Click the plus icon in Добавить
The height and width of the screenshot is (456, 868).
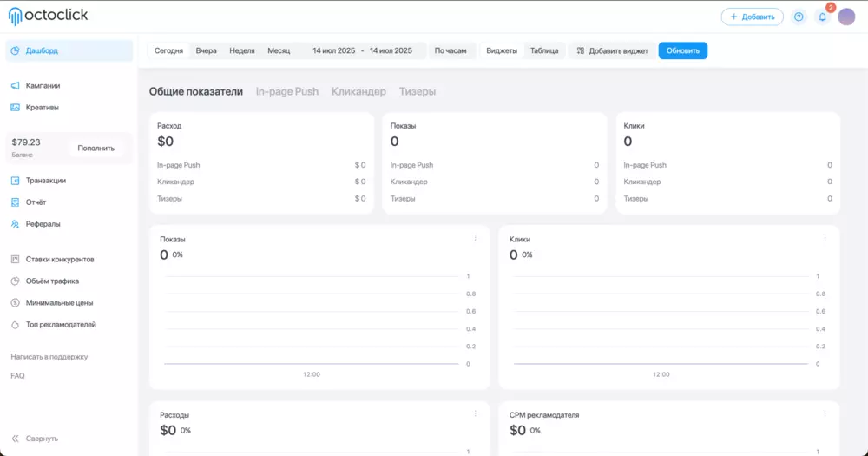(733, 17)
